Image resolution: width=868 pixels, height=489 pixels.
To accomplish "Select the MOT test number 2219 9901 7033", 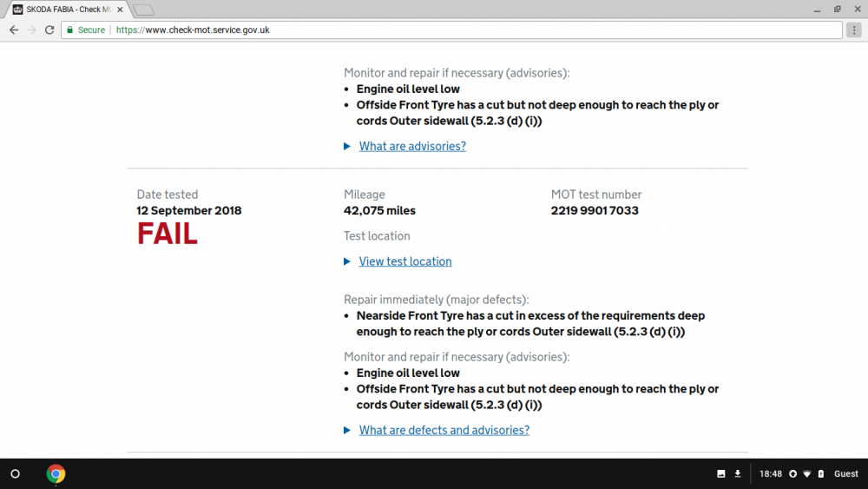I will coord(595,210).
